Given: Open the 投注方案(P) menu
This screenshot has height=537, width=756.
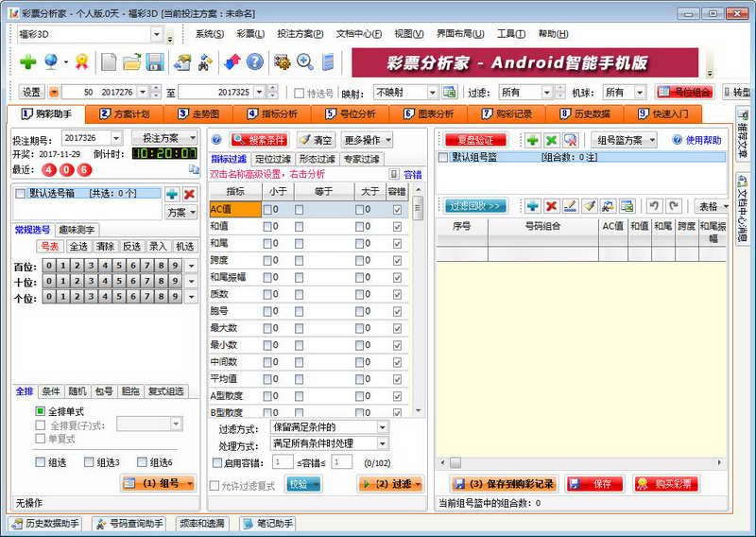Looking at the screenshot, I should click(300, 34).
